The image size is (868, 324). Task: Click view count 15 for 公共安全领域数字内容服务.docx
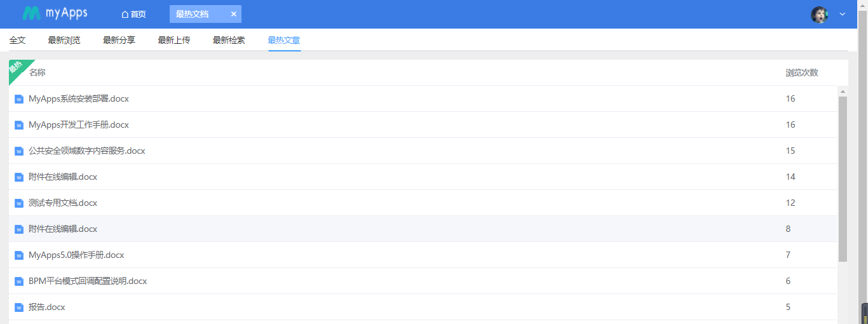[790, 151]
